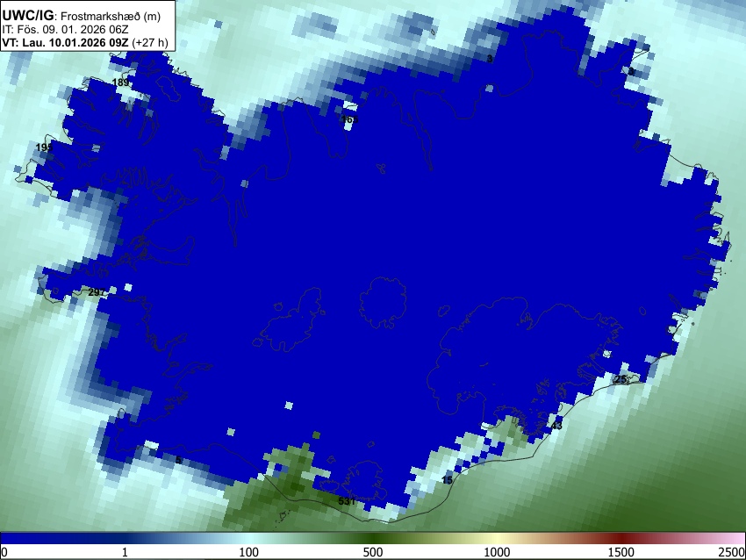Image resolution: width=746 pixels, height=560 pixels.
Task: Click the map value label '5' on the southwest coast
Action: (178, 460)
